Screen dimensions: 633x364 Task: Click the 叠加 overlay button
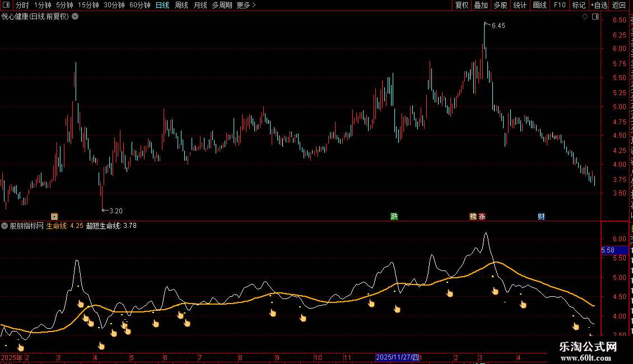pos(481,5)
